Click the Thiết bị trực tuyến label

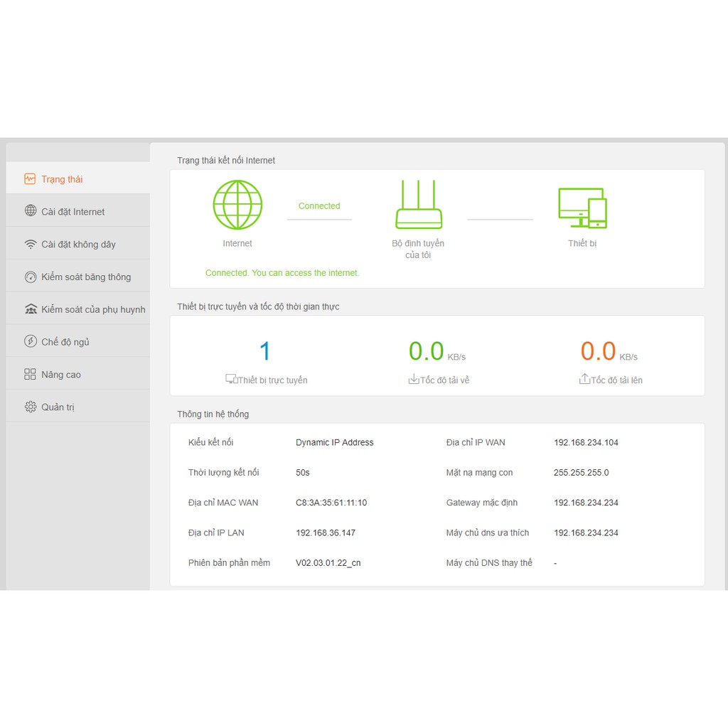coord(272,380)
